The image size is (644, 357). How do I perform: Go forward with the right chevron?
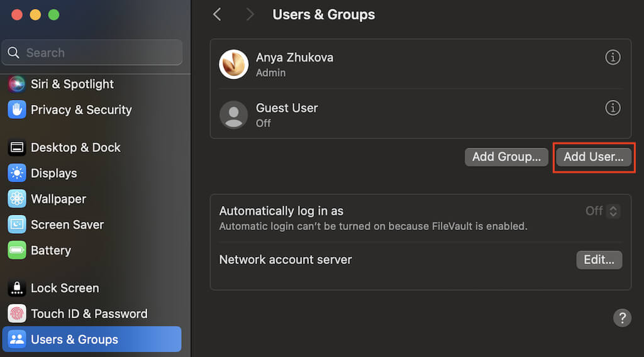coord(250,14)
